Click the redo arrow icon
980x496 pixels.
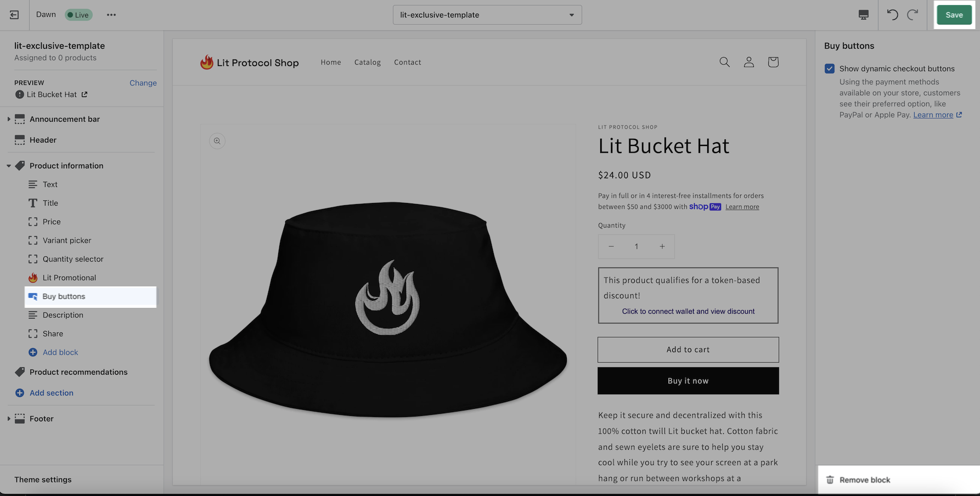[913, 15]
